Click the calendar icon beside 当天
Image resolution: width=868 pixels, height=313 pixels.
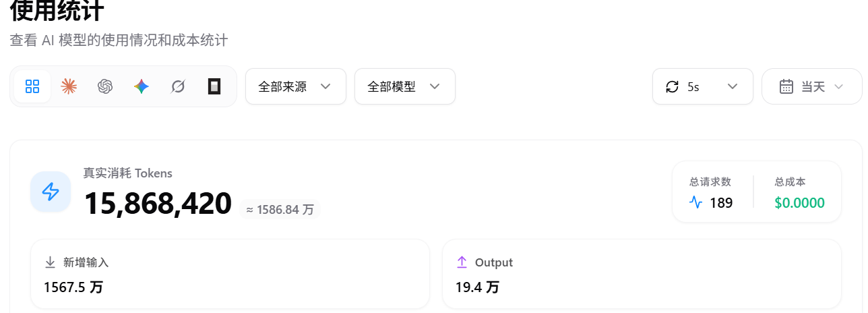(786, 86)
